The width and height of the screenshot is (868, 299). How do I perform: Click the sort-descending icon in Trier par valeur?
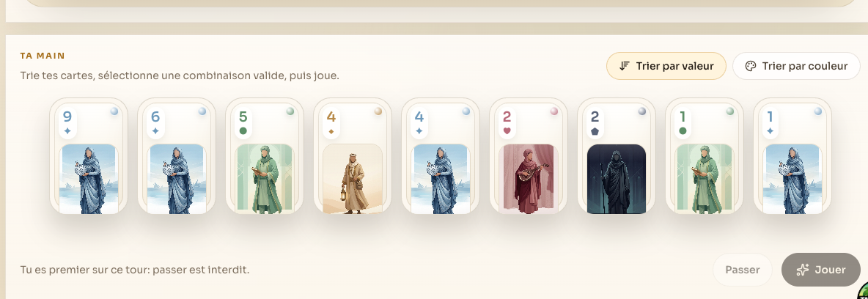click(x=625, y=66)
